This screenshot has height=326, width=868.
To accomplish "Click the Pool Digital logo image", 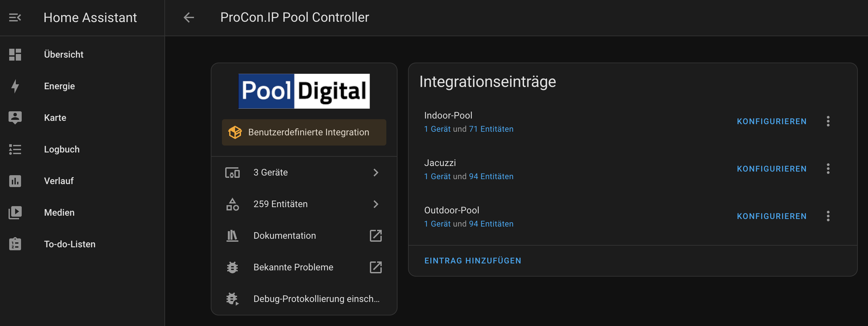I will (304, 91).
